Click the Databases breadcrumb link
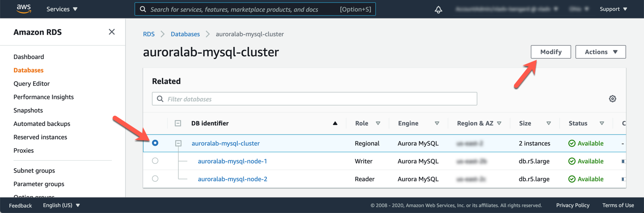The image size is (644, 213). pos(185,34)
